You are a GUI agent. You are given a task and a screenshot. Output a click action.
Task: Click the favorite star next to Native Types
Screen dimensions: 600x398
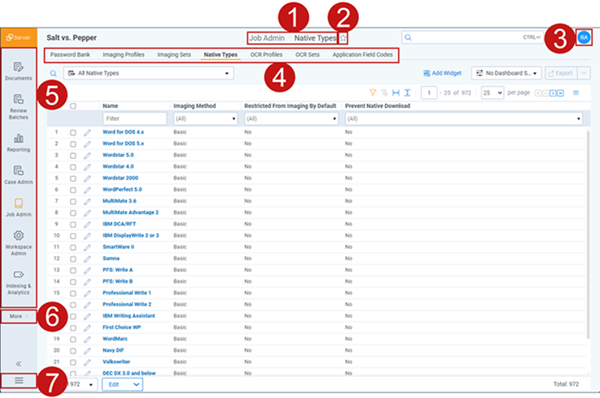coord(343,38)
